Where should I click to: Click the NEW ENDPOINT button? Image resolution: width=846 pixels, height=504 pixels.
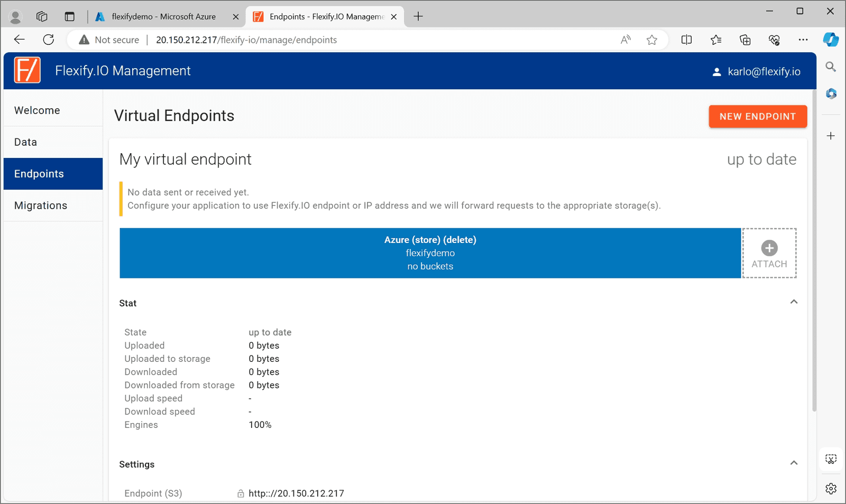pyautogui.click(x=757, y=116)
